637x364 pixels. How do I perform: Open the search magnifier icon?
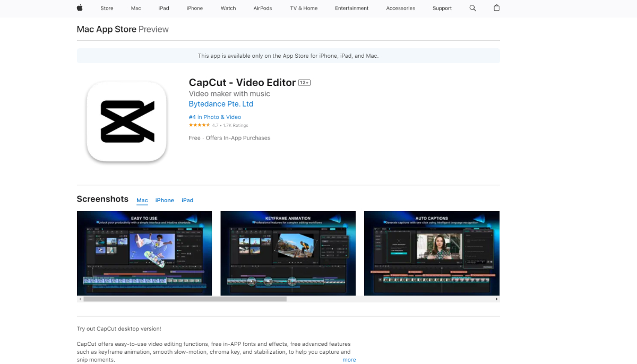pyautogui.click(x=473, y=8)
